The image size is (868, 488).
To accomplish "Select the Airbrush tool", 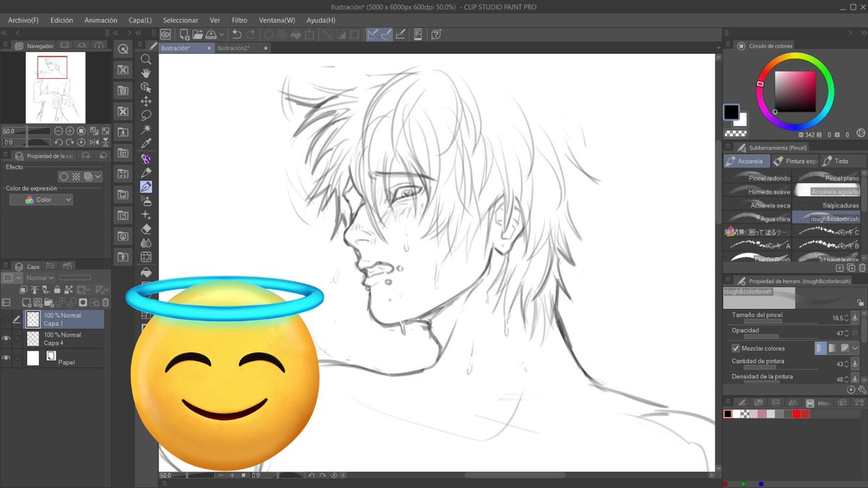I will (x=146, y=201).
